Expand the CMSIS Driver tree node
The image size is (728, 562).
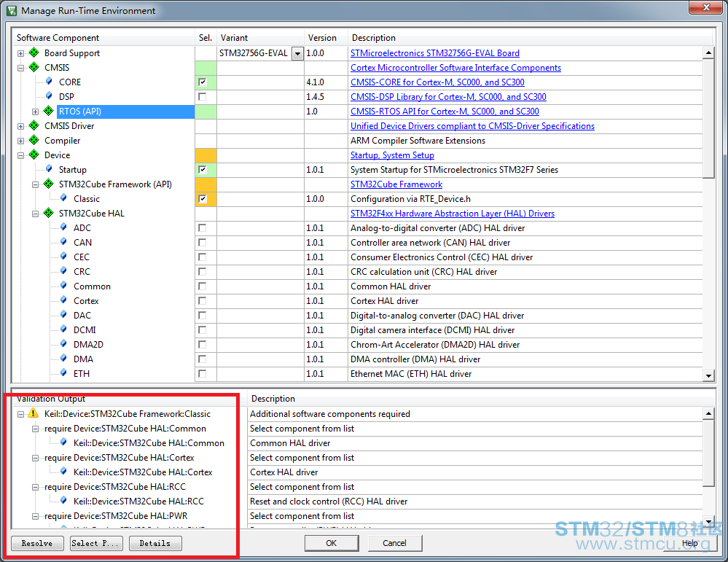click(x=20, y=126)
